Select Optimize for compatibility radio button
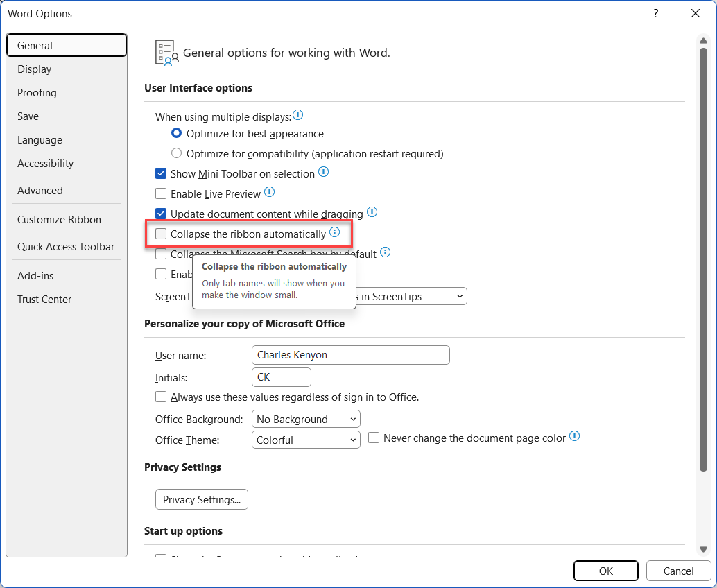Viewport: 717px width, 588px height. (176, 153)
